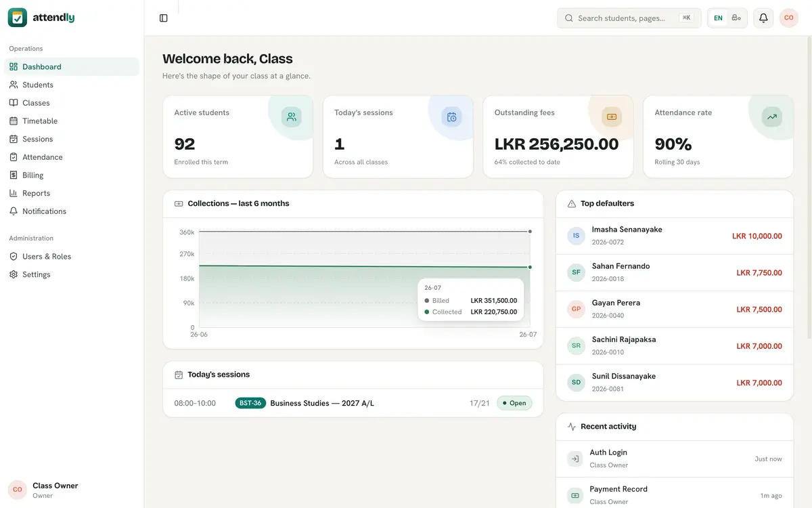Select EN language option
This screenshot has width=812, height=508.
click(718, 18)
